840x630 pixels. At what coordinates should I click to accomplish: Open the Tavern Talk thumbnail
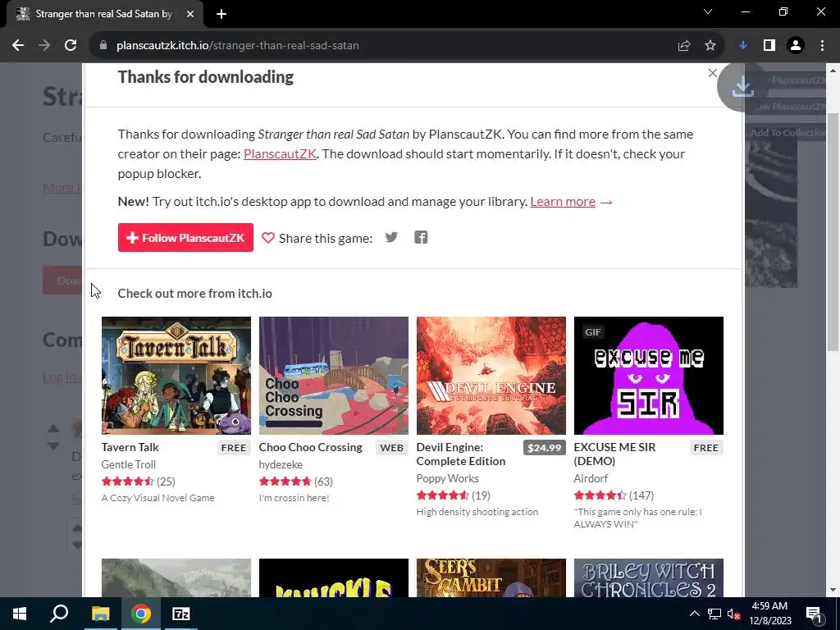click(x=176, y=376)
